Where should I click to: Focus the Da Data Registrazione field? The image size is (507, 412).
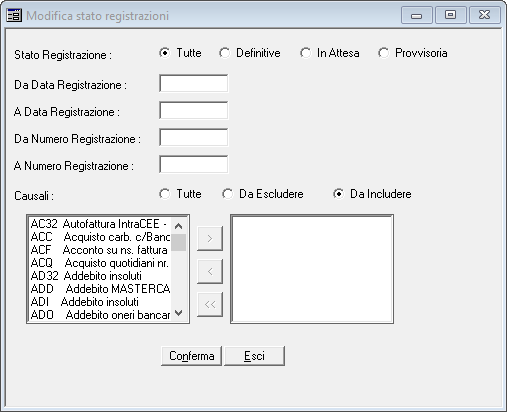194,83
